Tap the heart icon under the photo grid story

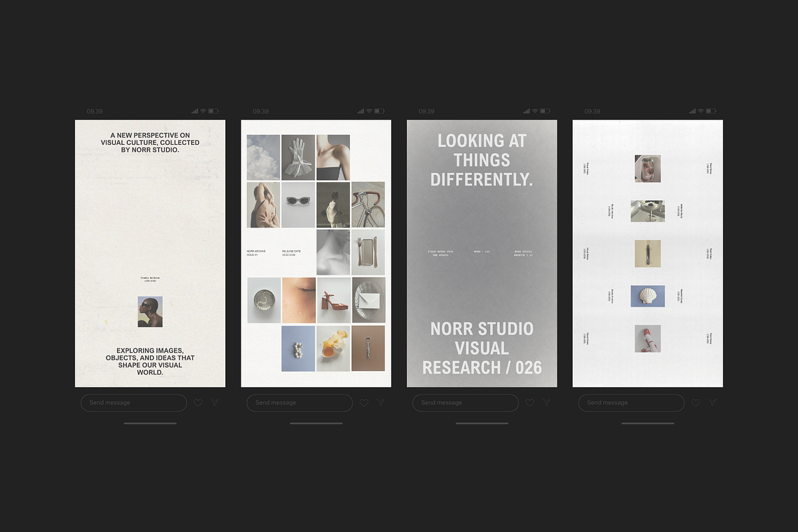(x=364, y=403)
